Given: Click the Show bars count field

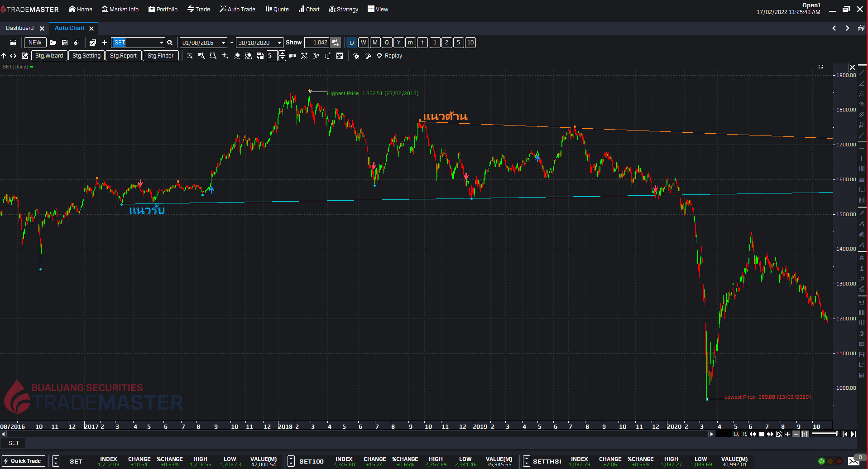Looking at the screenshot, I should coord(317,43).
